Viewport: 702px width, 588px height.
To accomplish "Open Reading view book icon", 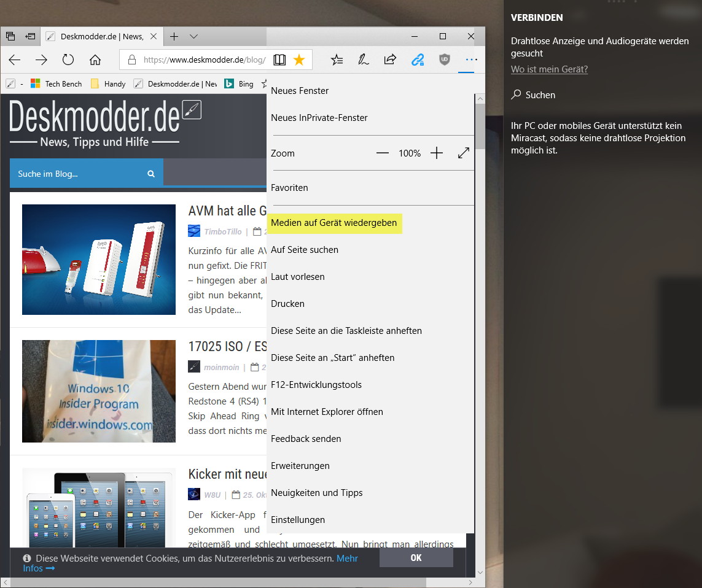I will coord(279,60).
